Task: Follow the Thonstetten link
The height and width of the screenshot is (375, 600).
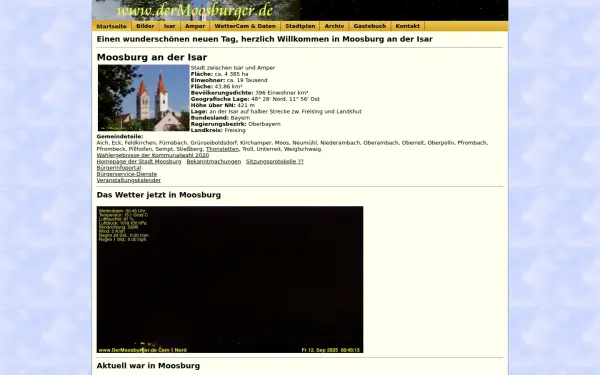Action: (222, 149)
